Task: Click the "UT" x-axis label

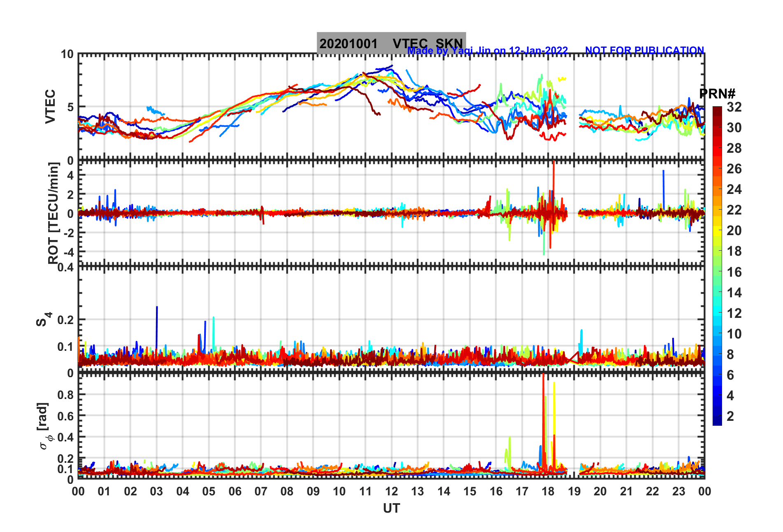Action: click(391, 509)
